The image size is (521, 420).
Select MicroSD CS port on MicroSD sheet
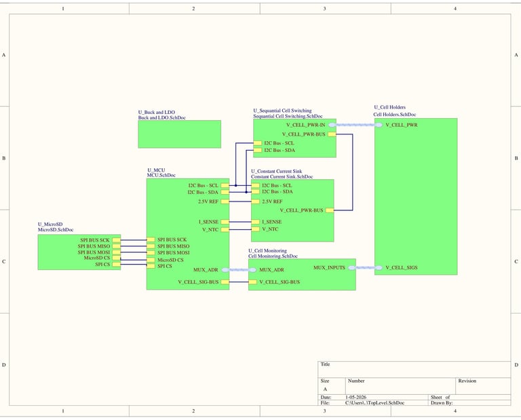(x=116, y=258)
